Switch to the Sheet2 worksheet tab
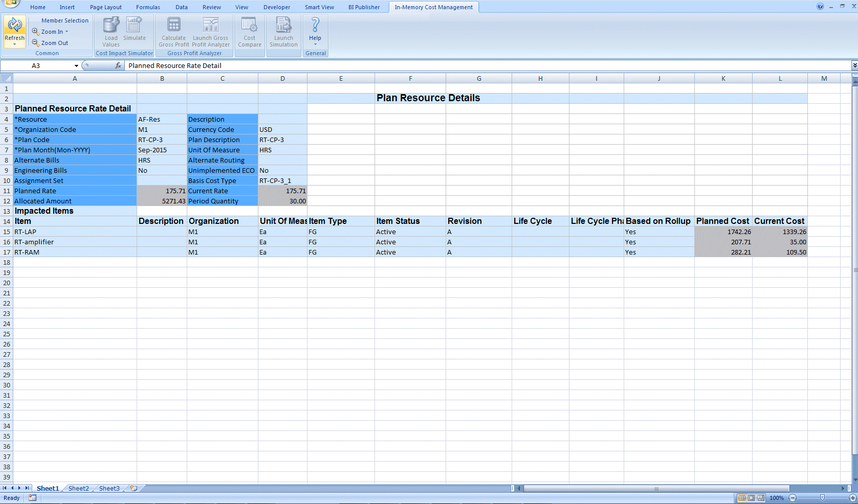858x504 pixels. [x=78, y=488]
